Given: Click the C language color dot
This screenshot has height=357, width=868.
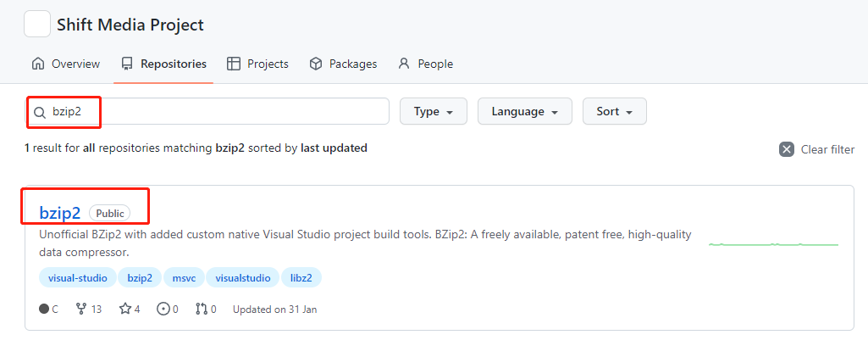Looking at the screenshot, I should [x=44, y=310].
